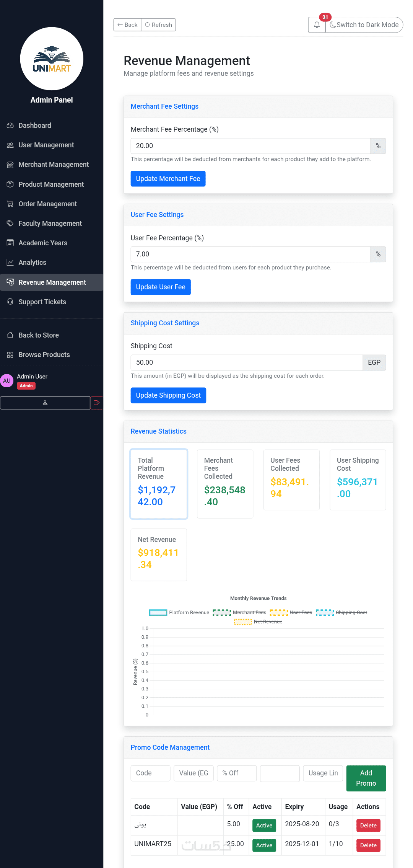Screen dimensions: 413x868
Task: Click the User Management people icon
Action: (x=10, y=145)
